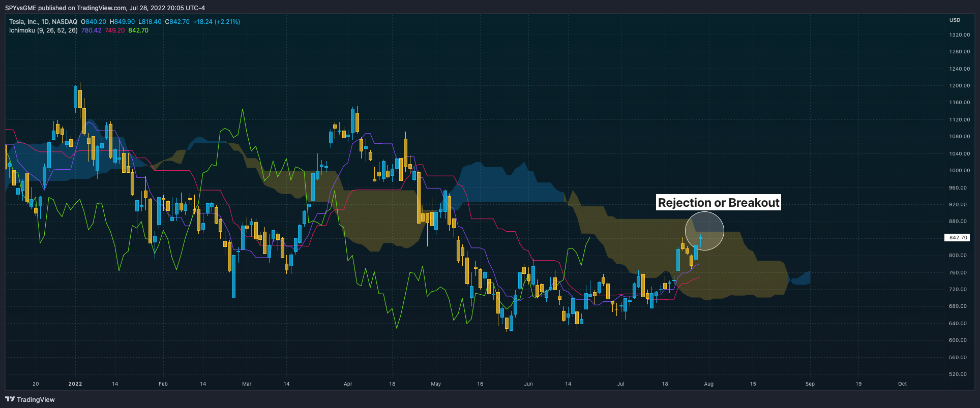Click the 600.00 price axis label
The image size is (980, 408).
[958, 340]
